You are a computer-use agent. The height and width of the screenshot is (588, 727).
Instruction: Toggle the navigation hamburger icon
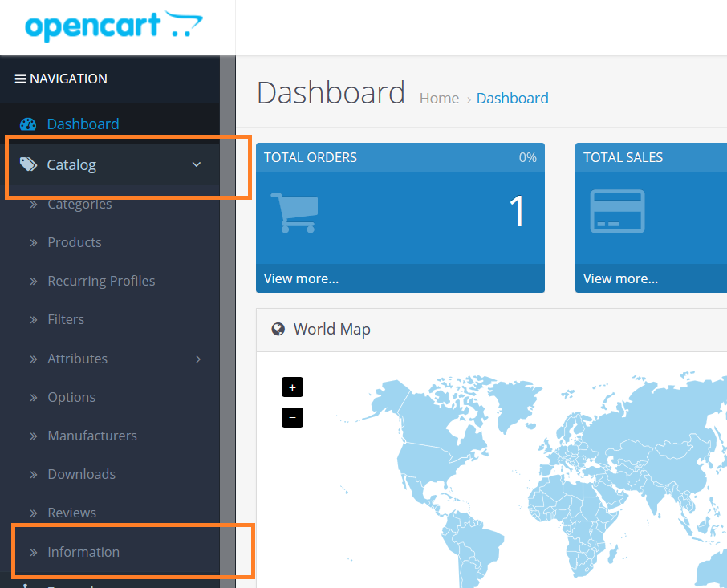[20, 79]
